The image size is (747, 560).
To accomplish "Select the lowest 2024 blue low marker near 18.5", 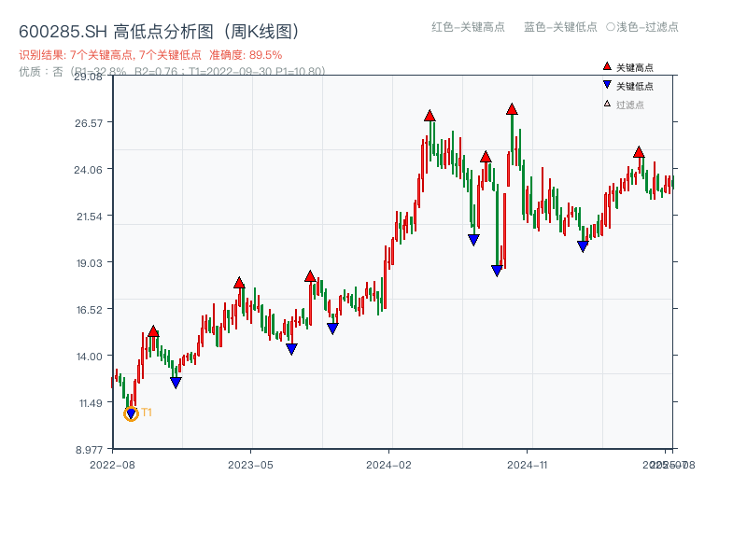I will (497, 271).
